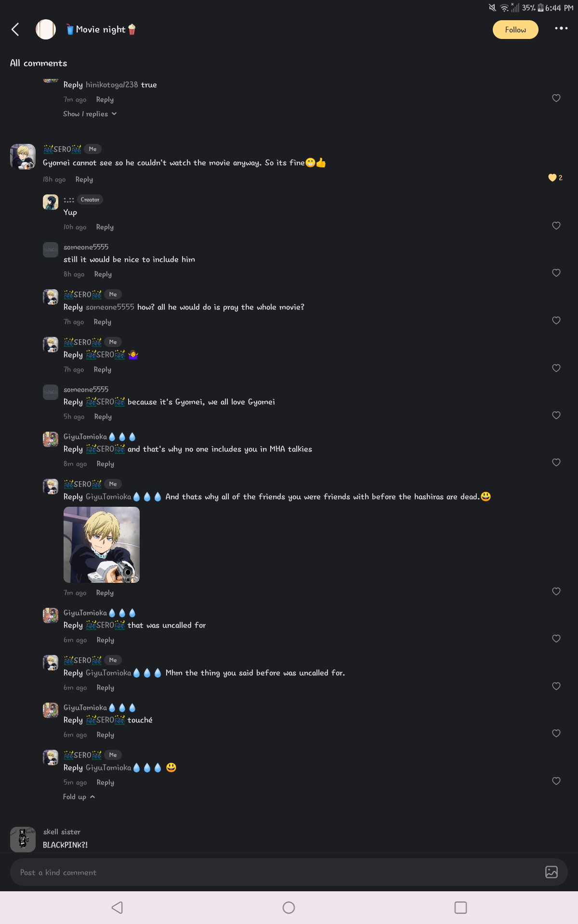The width and height of the screenshot is (578, 924).
Task: Reply to "that was uncalled for" comment
Action: [x=105, y=640]
